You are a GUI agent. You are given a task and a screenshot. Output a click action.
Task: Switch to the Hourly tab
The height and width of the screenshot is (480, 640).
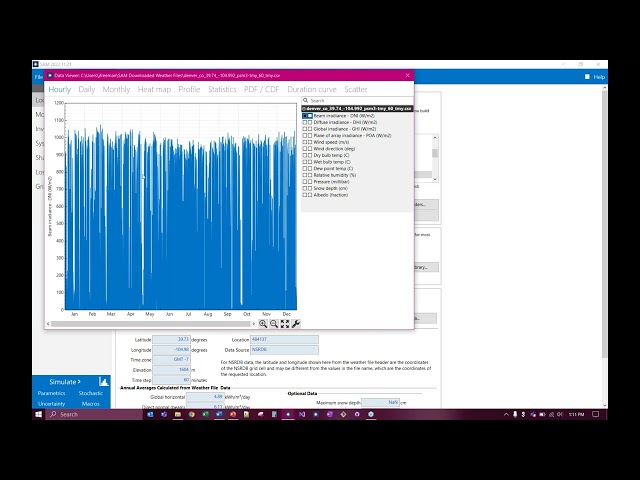tap(60, 89)
